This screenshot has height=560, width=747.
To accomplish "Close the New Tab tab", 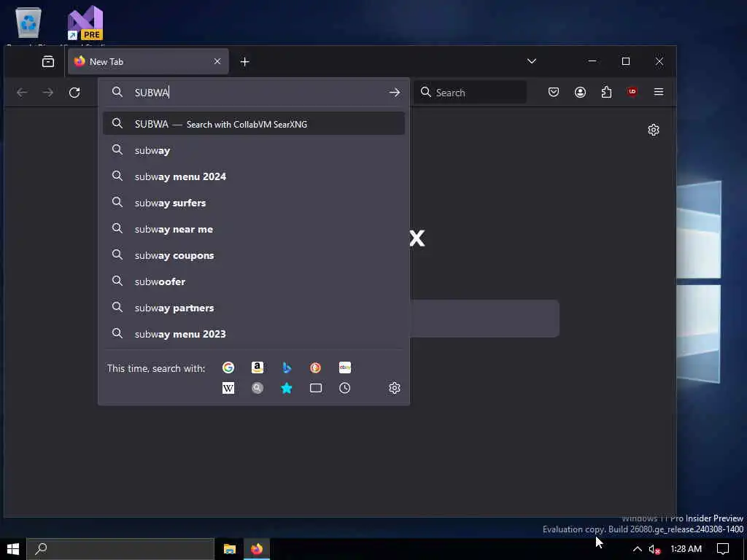I will (217, 61).
